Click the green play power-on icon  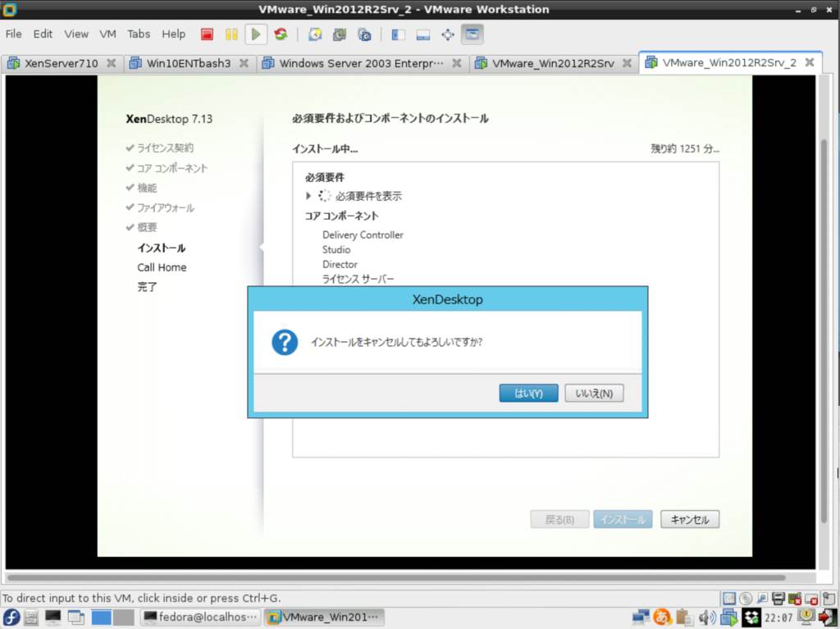tap(256, 34)
